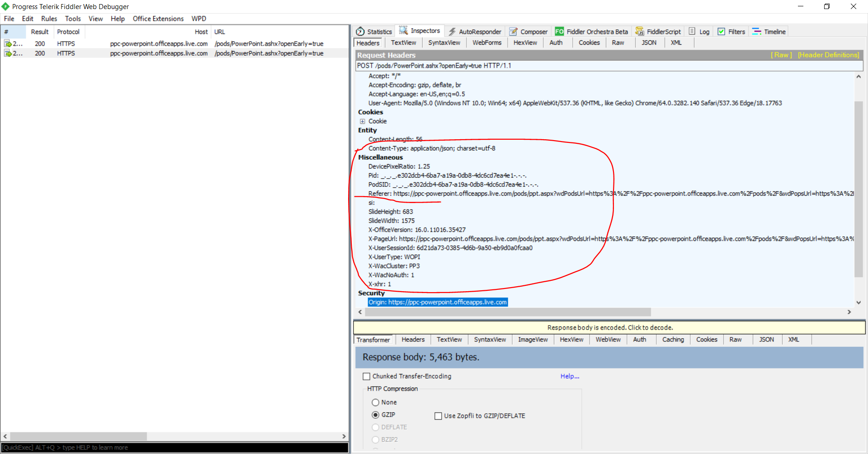Screen dimensions: 868x454
Task: Switch to request Cookies tab
Action: (x=589, y=43)
